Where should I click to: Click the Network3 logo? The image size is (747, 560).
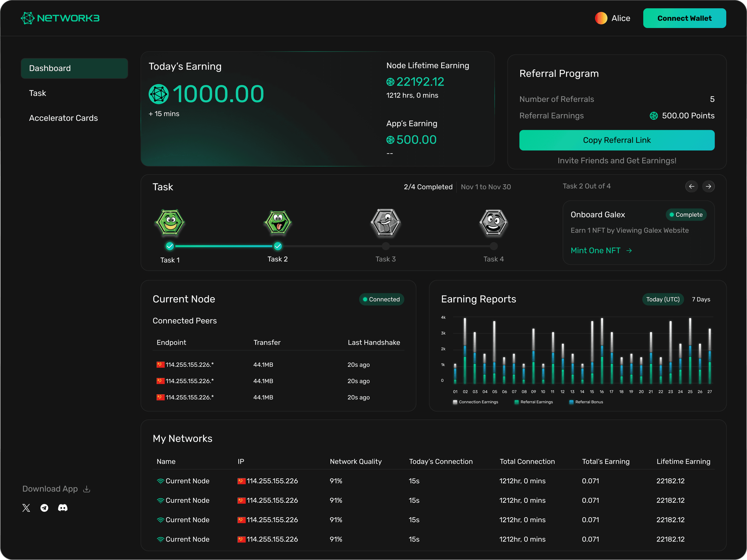pyautogui.click(x=60, y=18)
